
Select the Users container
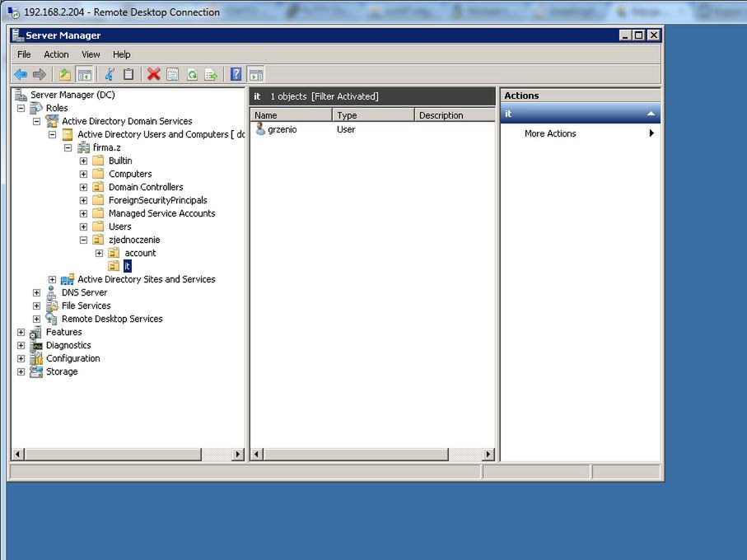[x=119, y=226]
